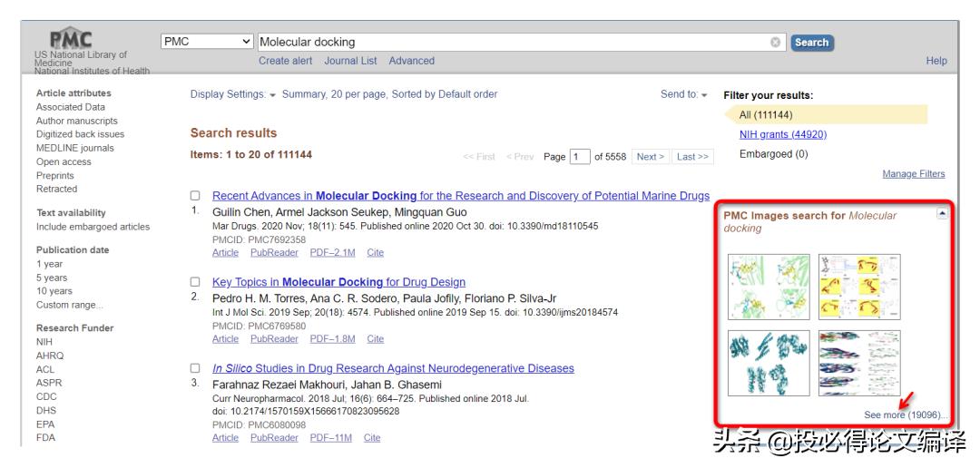Open the bottom-right image thumbnail

pos(858,364)
